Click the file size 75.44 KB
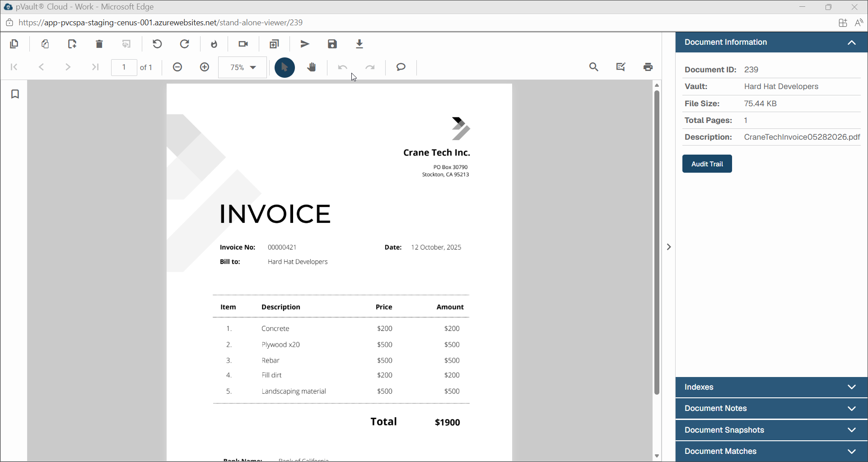Screen dimensions: 868x462 [761, 104]
